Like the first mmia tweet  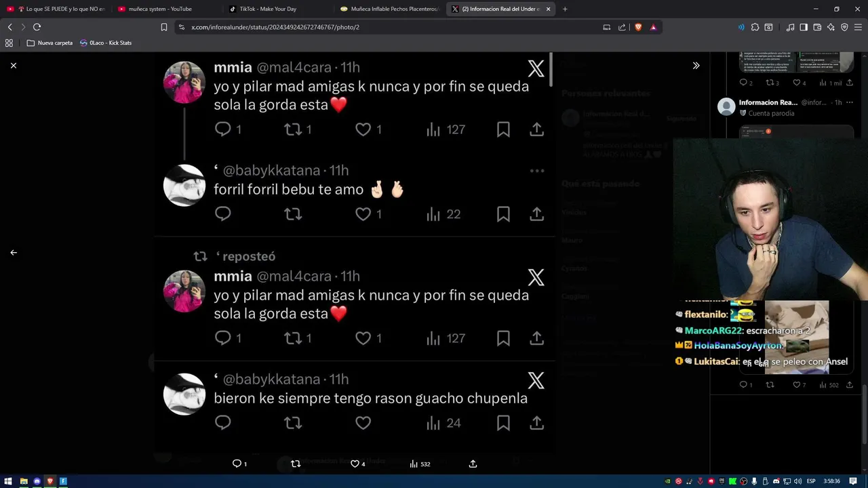pos(363,129)
